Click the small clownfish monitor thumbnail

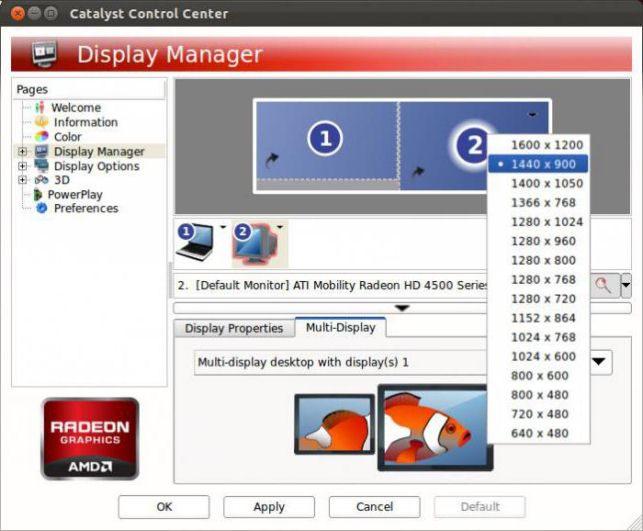335,424
